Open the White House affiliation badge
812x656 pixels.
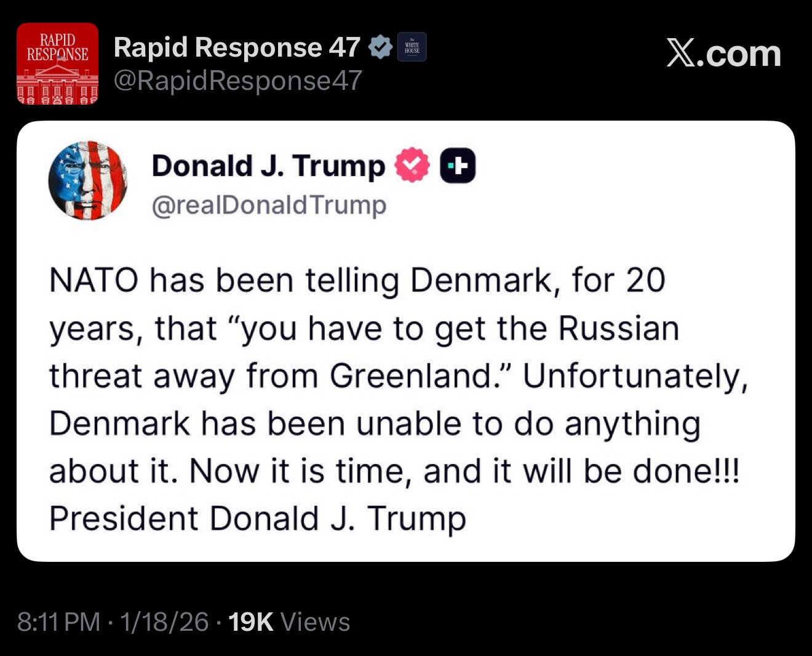(412, 46)
